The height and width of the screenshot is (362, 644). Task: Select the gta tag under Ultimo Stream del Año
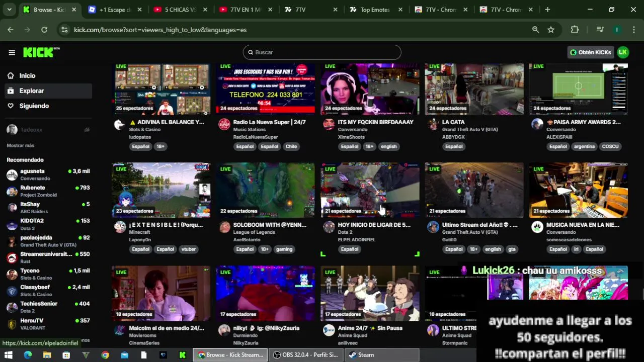pos(512,249)
